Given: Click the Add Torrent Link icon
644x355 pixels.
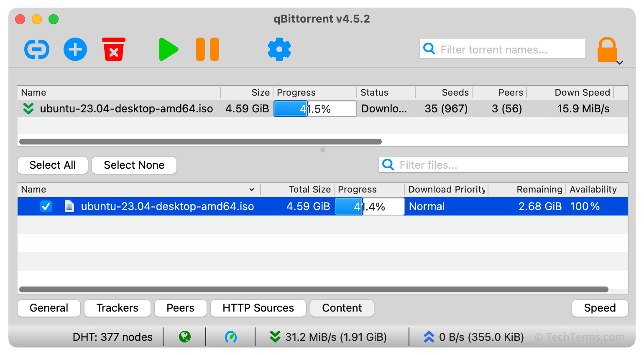Looking at the screenshot, I should [x=37, y=49].
